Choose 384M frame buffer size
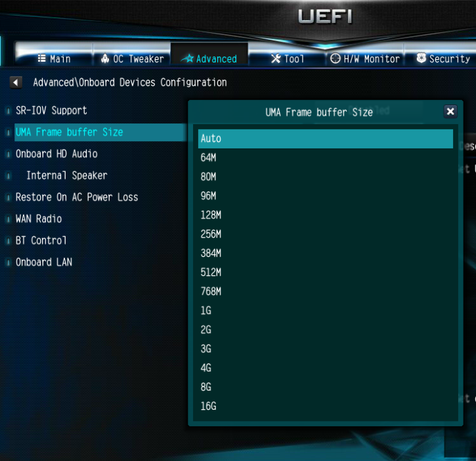This screenshot has width=476, height=461. (326, 253)
